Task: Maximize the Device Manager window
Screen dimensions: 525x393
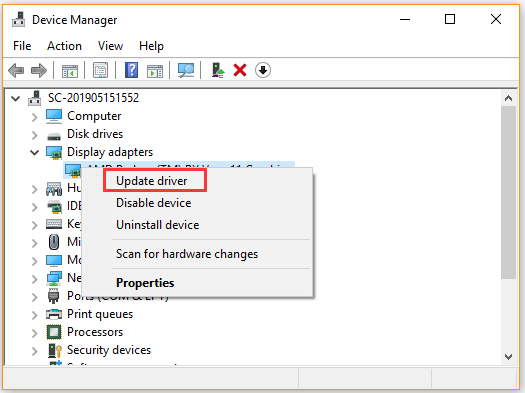Action: coord(450,19)
